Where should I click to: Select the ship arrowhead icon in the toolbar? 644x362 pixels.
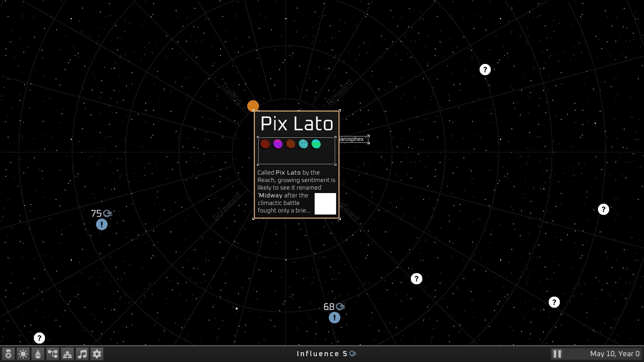pyautogui.click(x=38, y=354)
